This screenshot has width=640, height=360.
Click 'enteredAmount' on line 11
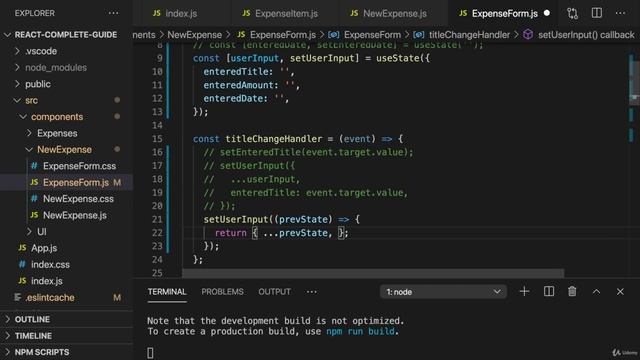click(238, 85)
